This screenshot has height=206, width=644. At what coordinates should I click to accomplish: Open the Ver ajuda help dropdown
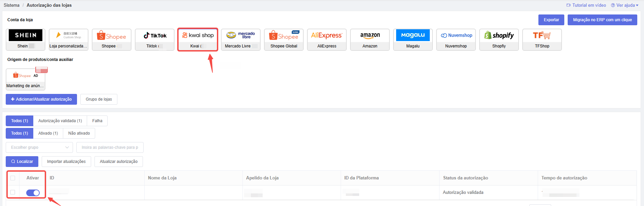[624, 5]
